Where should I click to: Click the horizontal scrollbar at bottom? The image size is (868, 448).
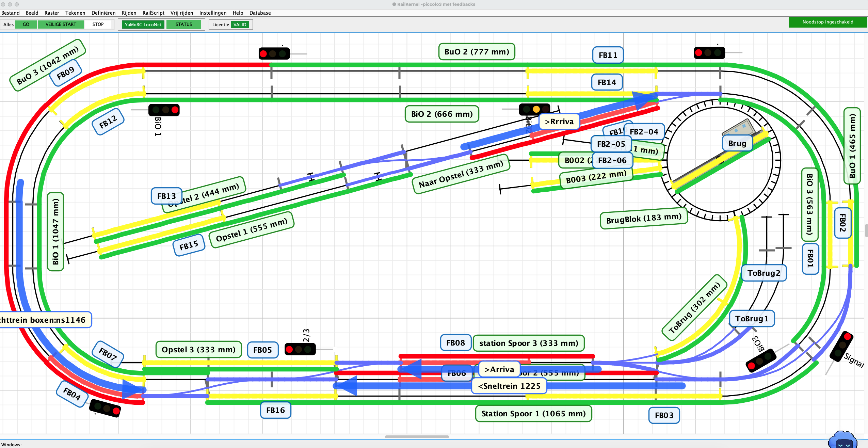(417, 437)
